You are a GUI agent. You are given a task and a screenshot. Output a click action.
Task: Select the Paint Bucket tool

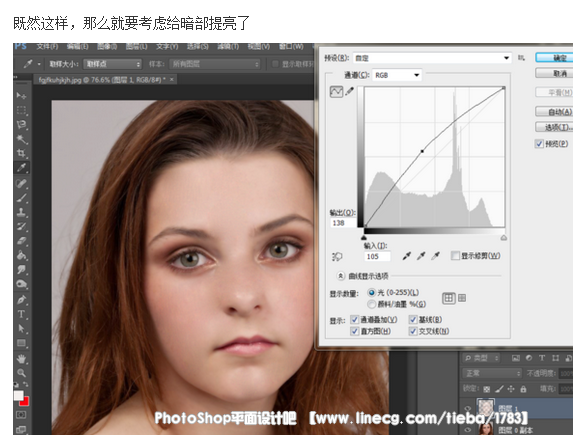(x=21, y=255)
